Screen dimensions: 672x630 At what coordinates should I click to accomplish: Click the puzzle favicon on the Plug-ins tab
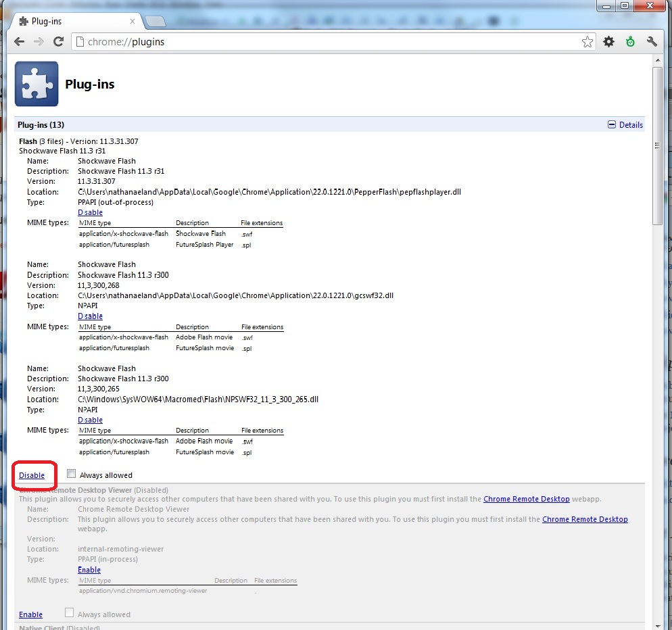[x=24, y=22]
